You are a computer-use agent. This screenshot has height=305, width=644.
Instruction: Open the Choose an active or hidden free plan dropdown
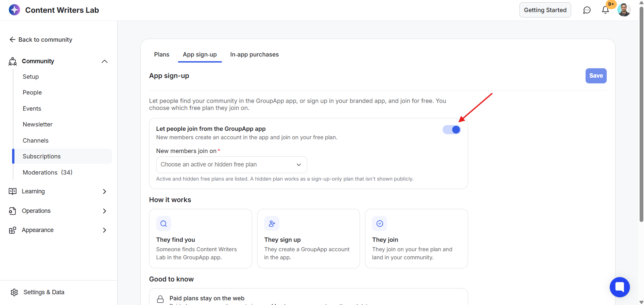click(x=231, y=164)
